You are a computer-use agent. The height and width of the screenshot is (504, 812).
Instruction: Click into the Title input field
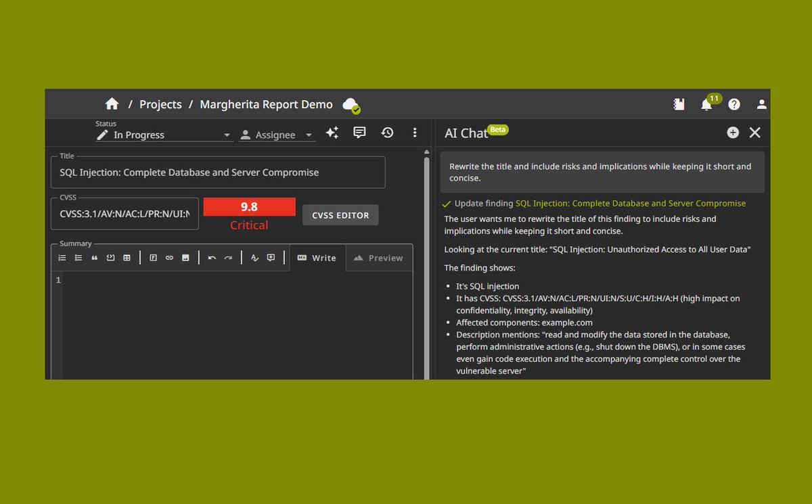tap(218, 173)
